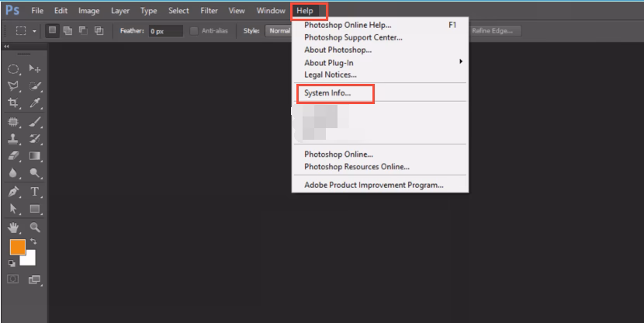644x323 pixels.
Task: Click the Refine Edge button
Action: coord(495,31)
